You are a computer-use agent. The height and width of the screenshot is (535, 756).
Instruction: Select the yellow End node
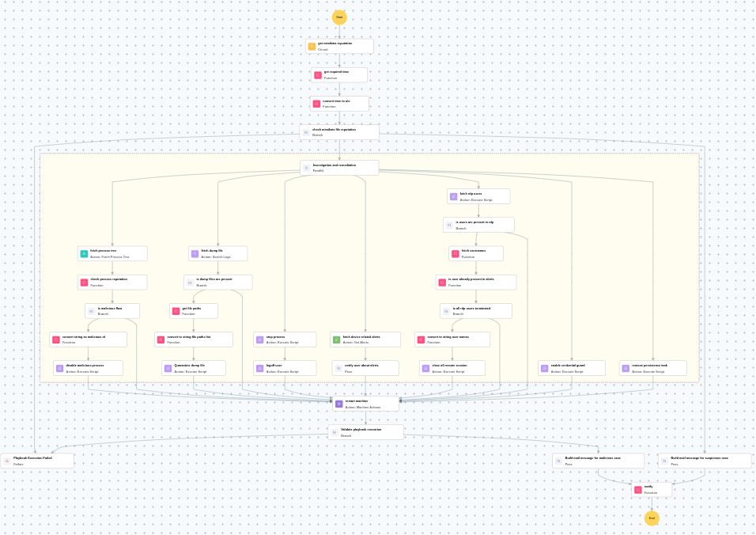tap(652, 518)
